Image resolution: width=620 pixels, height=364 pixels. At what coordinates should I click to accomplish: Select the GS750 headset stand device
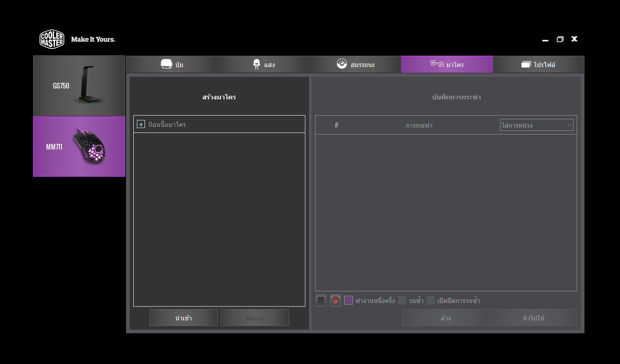79,86
